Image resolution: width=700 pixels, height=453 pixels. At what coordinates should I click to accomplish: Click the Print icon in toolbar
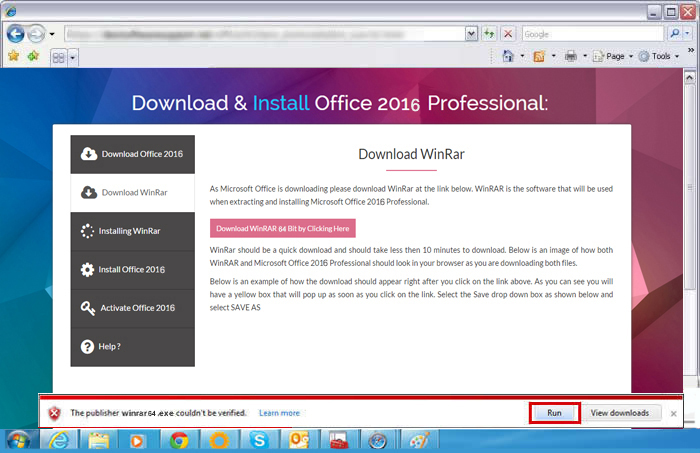pyautogui.click(x=568, y=56)
